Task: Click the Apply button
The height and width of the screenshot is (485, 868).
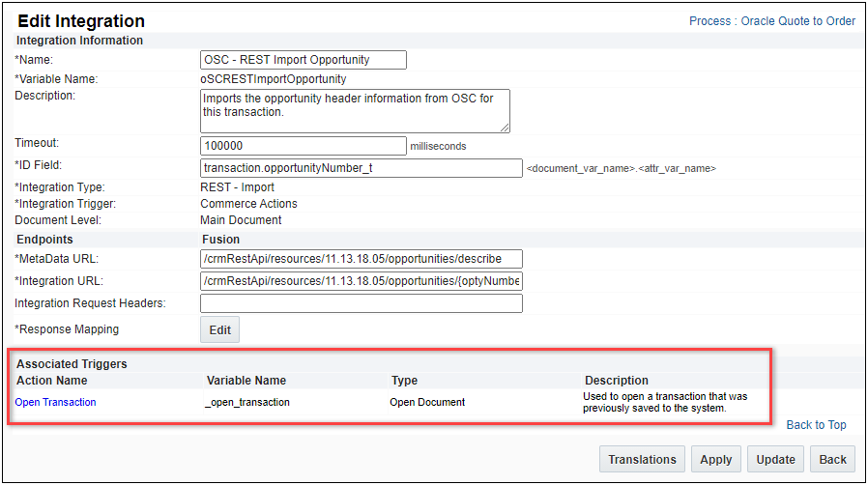Action: 716,460
